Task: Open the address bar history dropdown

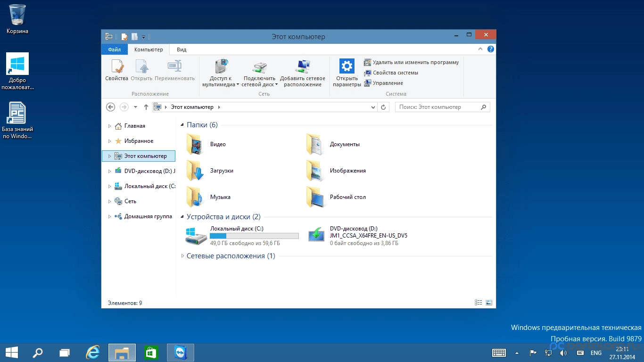Action: coord(374,107)
